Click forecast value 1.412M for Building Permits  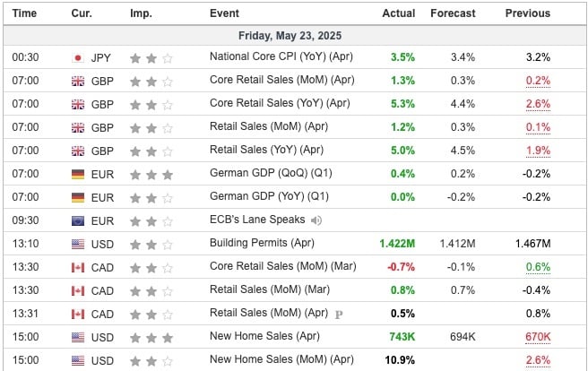(457, 244)
